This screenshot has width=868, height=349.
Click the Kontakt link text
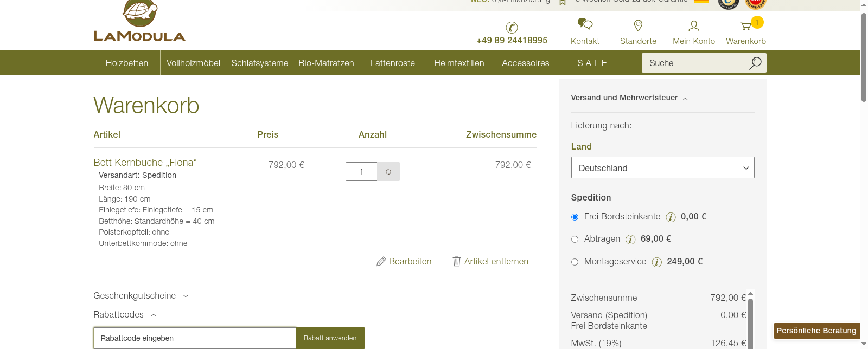pyautogui.click(x=585, y=41)
